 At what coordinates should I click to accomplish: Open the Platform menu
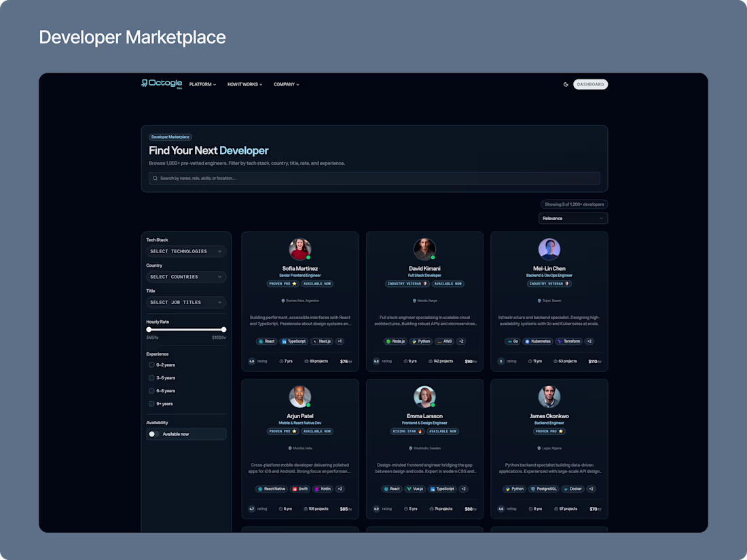[x=202, y=84]
